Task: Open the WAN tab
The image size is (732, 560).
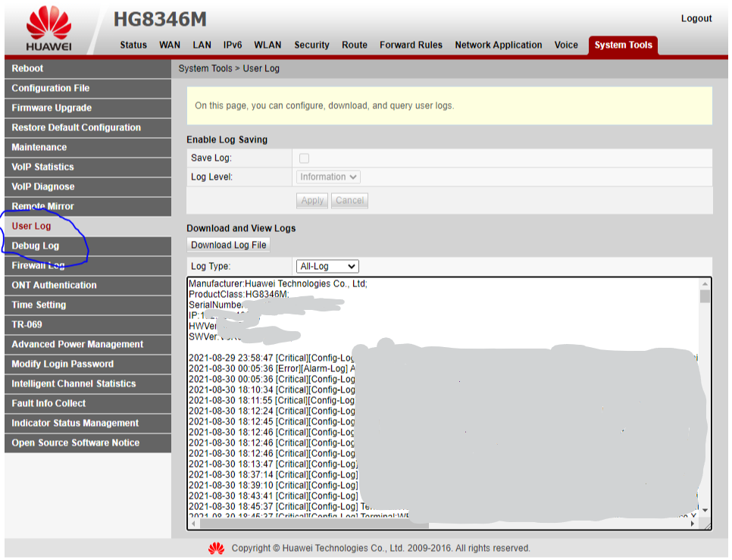Action: 170,45
